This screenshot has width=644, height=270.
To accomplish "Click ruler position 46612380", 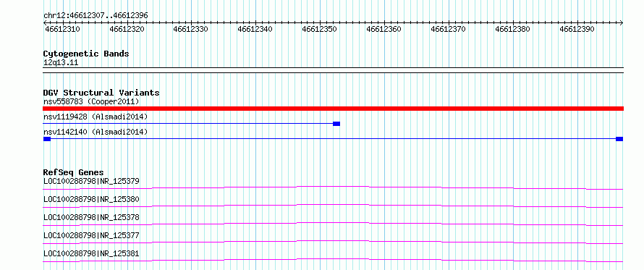I will (x=512, y=29).
